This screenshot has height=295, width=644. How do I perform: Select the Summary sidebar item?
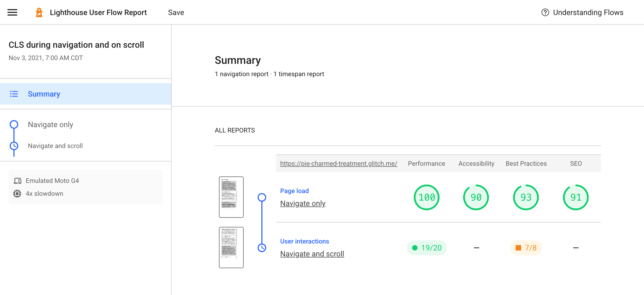tap(43, 94)
